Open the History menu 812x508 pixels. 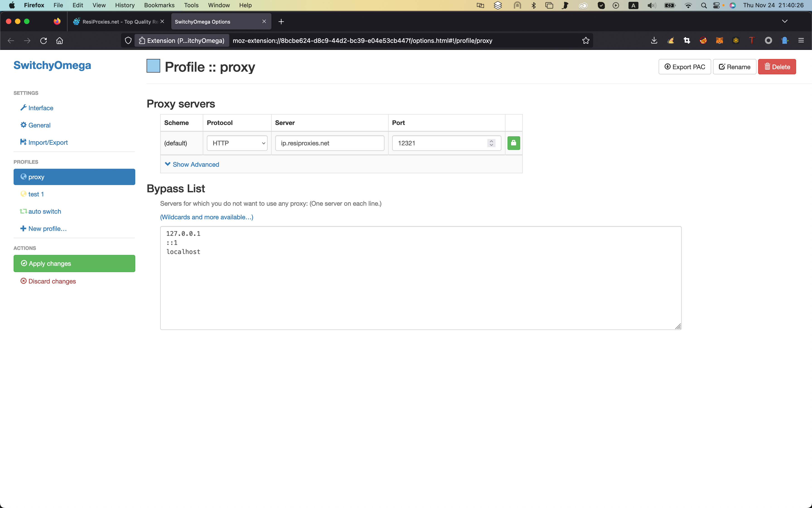click(125, 5)
